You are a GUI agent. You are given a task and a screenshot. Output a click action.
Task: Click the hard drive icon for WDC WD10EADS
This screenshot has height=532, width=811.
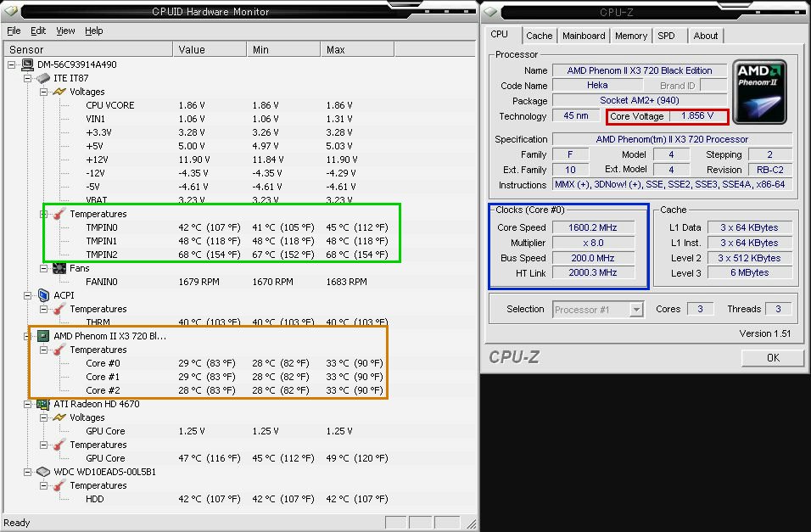(x=43, y=472)
